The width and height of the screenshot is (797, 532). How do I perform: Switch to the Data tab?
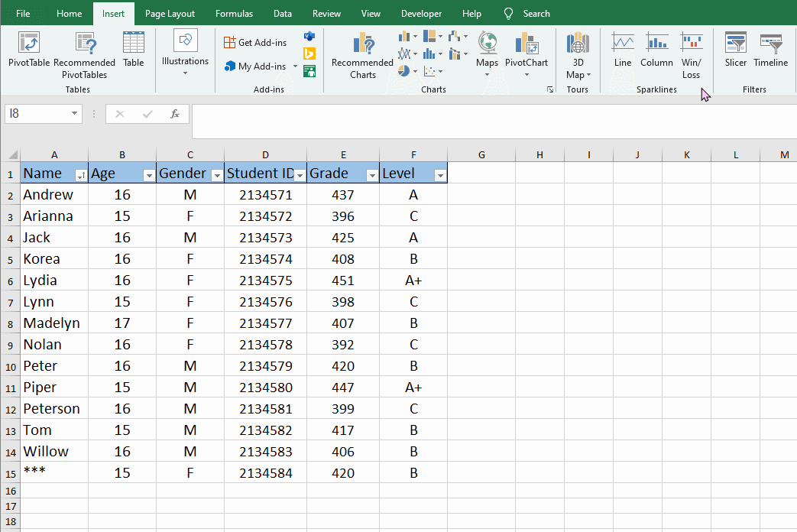(283, 14)
